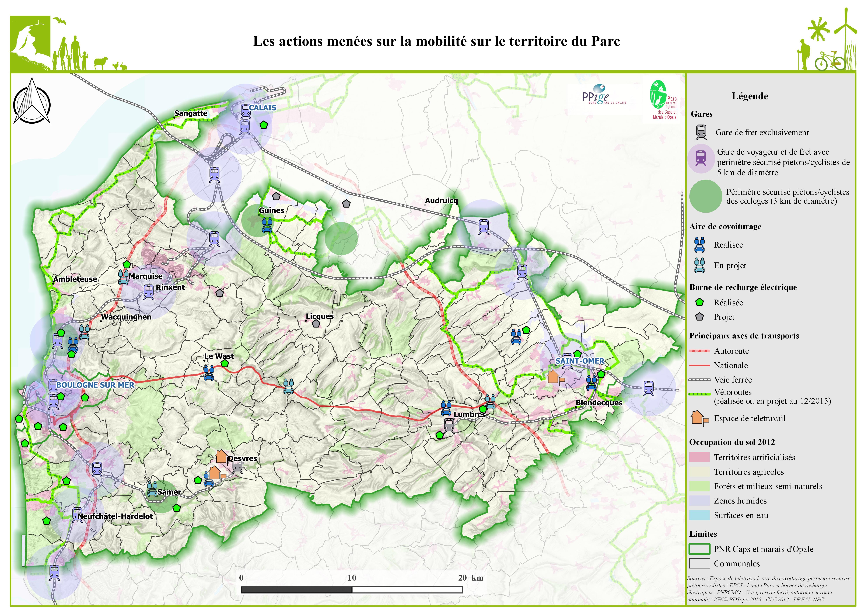Click the Territoires artificialisés pink swatch

pyautogui.click(x=699, y=457)
